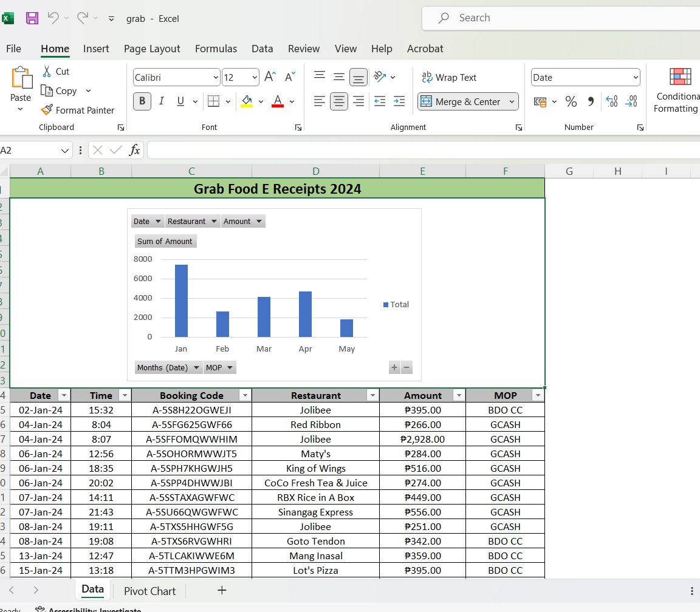Open the Restaurant column filter dropdown
700x612 pixels.
point(372,395)
